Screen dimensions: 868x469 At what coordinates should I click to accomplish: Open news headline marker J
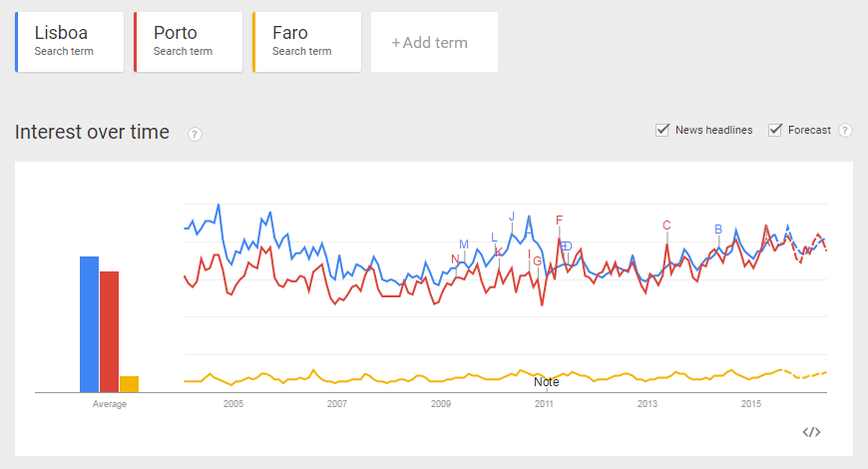click(x=512, y=217)
